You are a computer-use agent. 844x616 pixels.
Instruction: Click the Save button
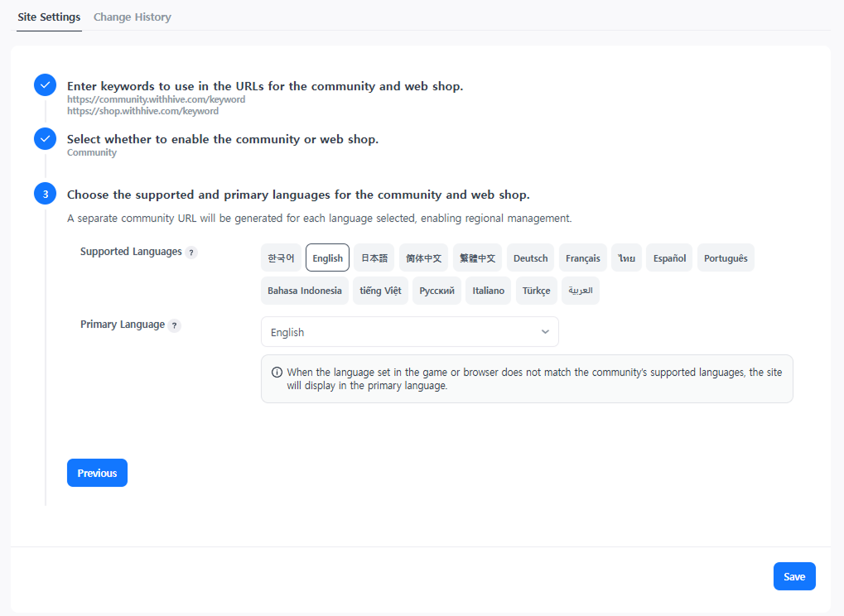pyautogui.click(x=794, y=576)
